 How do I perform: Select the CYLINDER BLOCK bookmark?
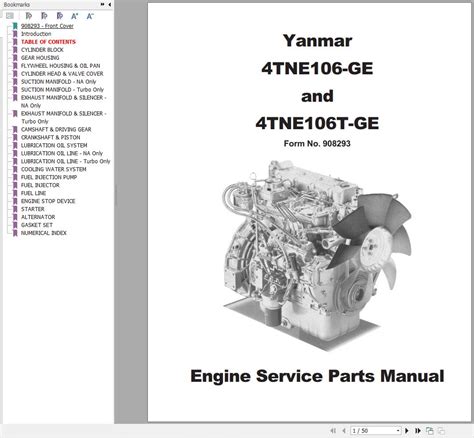click(42, 50)
